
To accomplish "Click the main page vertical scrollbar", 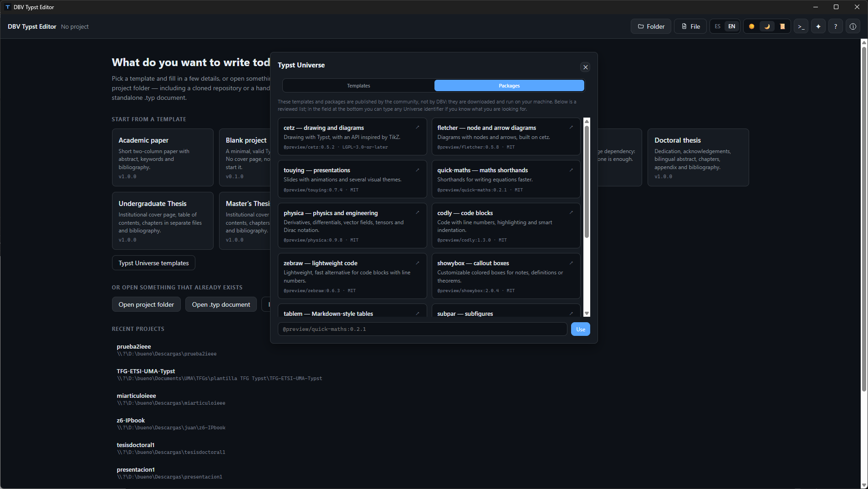I will click(864, 219).
